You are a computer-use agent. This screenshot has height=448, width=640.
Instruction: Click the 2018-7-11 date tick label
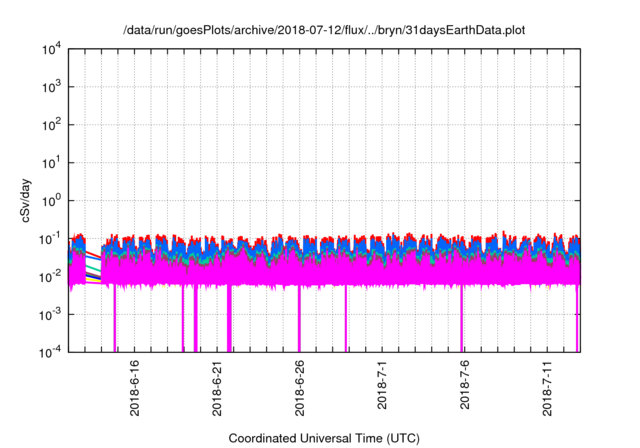tap(547, 388)
